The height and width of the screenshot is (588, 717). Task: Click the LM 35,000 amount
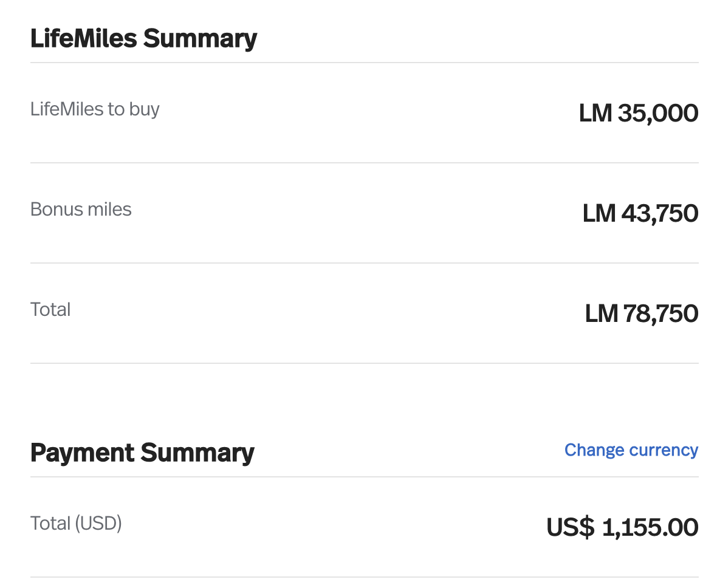[x=639, y=113]
